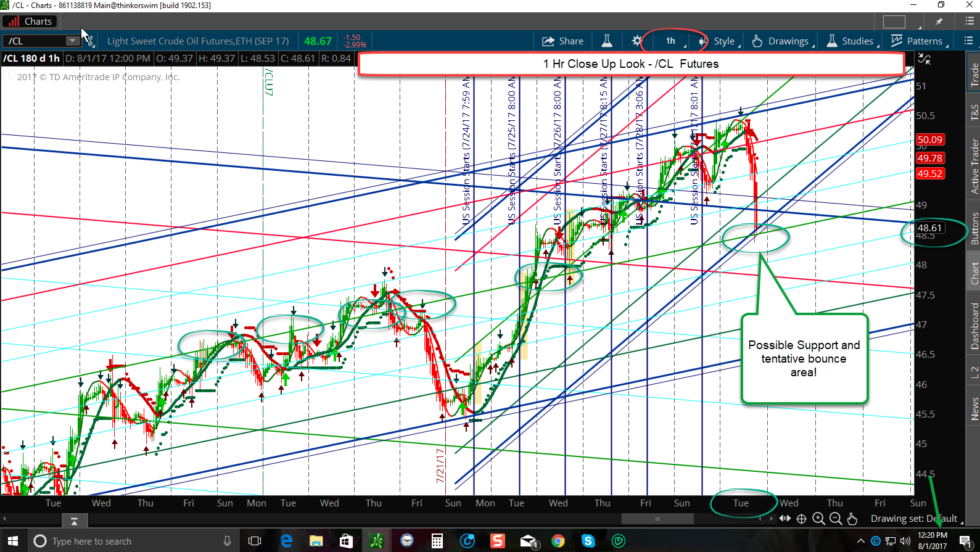Click the 48.61 current price label
Image resolution: width=980 pixels, height=552 pixels.
(x=929, y=228)
